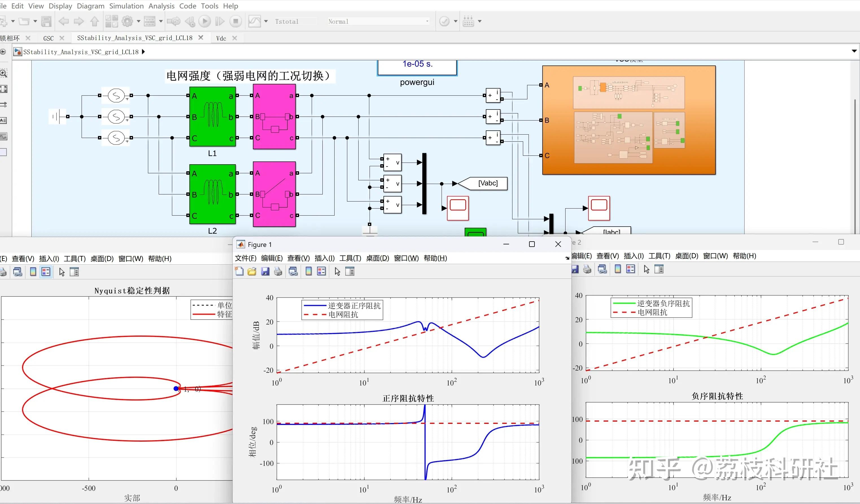The image size is (860, 504).
Task: Click the Library Browser icon
Action: click(x=112, y=21)
